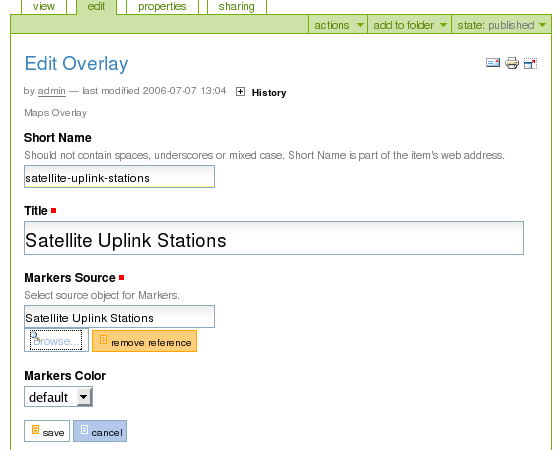Click the remove reference button

pyautogui.click(x=144, y=341)
